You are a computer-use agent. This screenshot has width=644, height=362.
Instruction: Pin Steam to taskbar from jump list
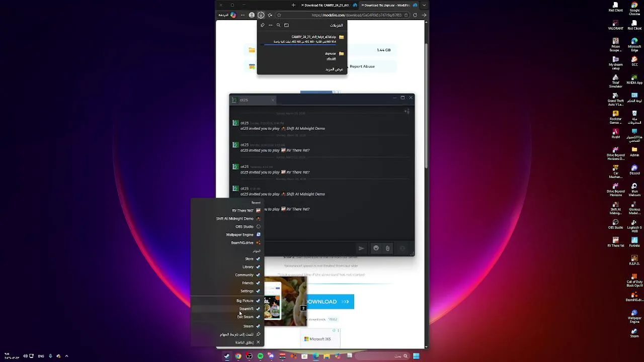pyautogui.click(x=226, y=334)
